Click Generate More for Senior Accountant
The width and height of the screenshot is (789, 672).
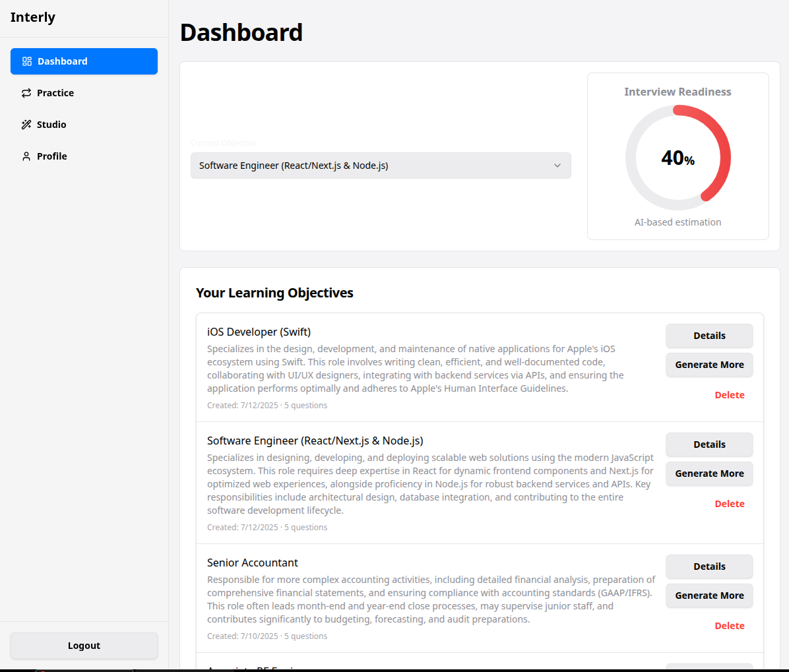(x=709, y=596)
